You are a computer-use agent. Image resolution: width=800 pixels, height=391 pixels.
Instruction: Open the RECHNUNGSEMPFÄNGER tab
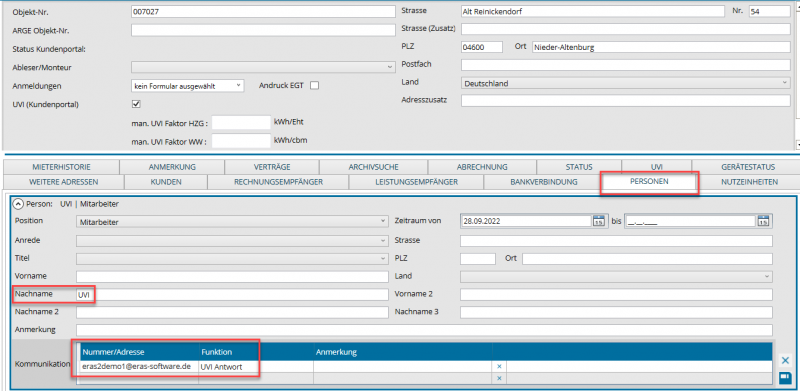(x=279, y=182)
